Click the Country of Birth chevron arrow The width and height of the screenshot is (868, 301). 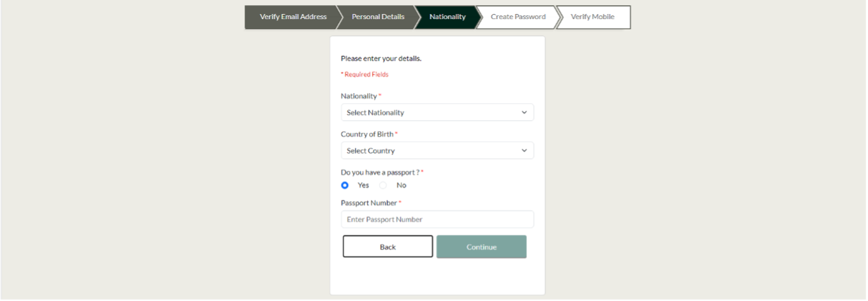tap(524, 151)
